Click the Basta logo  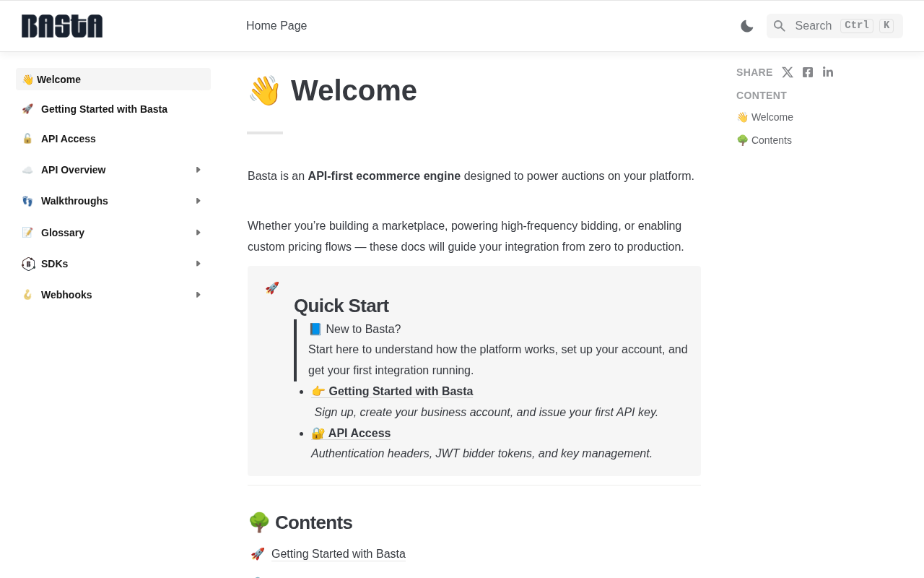click(62, 26)
